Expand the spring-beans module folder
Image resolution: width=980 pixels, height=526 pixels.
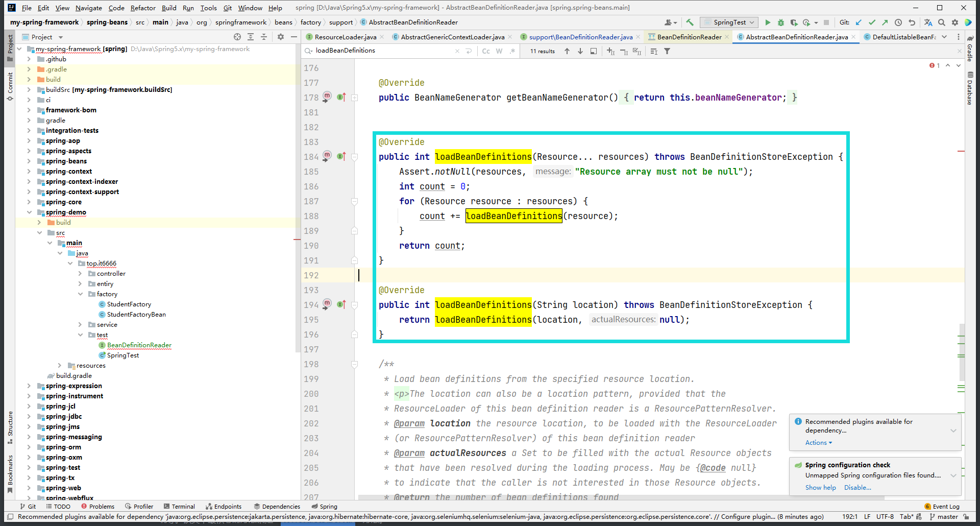(29, 161)
